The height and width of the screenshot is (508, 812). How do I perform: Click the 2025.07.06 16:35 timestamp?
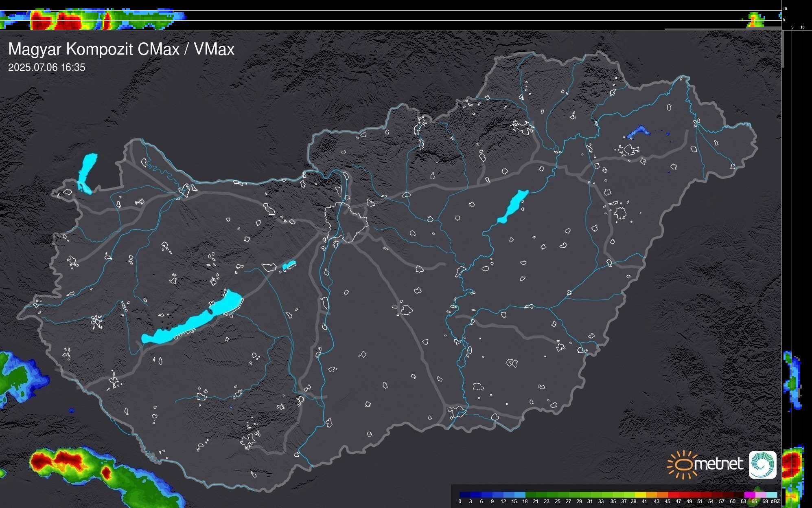pos(47,68)
